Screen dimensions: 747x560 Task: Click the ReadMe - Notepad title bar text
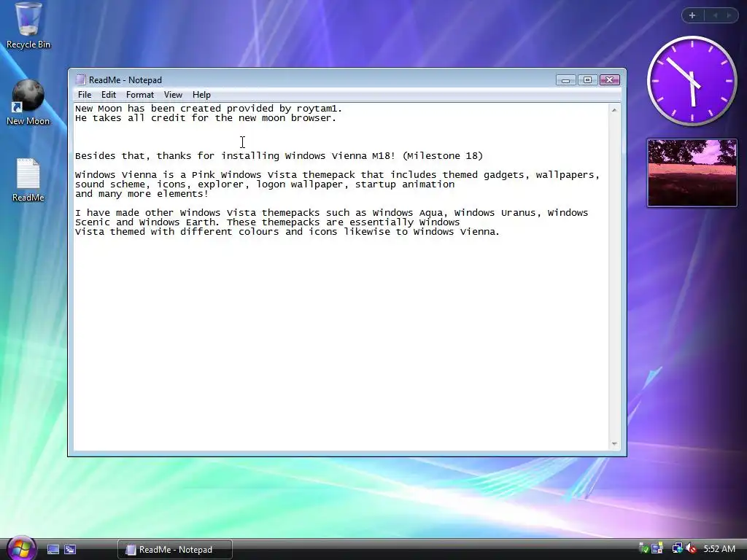[x=125, y=80]
